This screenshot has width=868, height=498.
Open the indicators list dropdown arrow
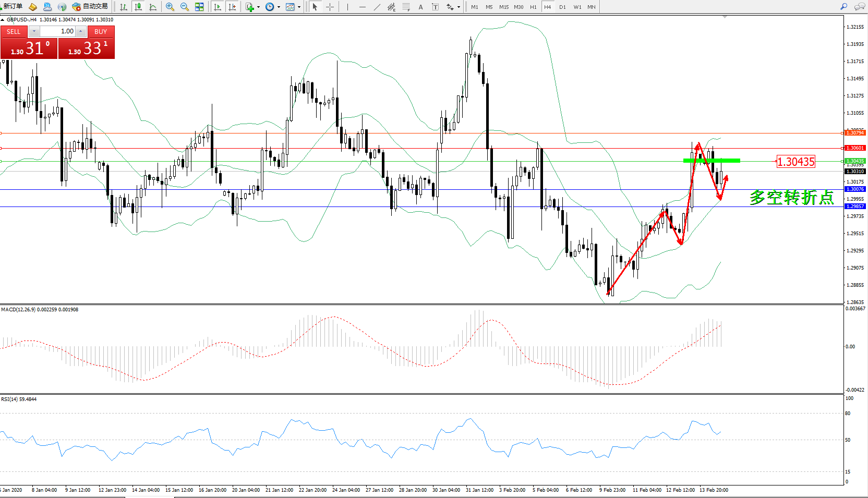coord(258,7)
